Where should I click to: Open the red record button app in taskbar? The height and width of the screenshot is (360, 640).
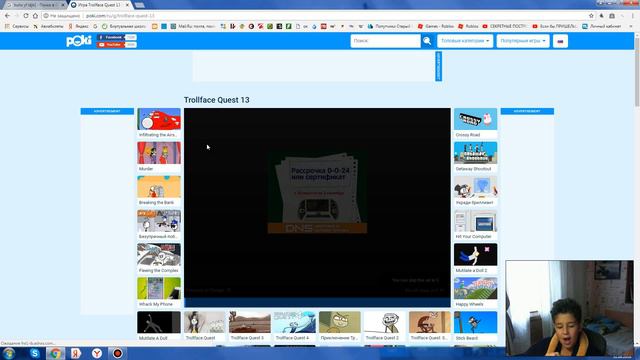(x=118, y=353)
